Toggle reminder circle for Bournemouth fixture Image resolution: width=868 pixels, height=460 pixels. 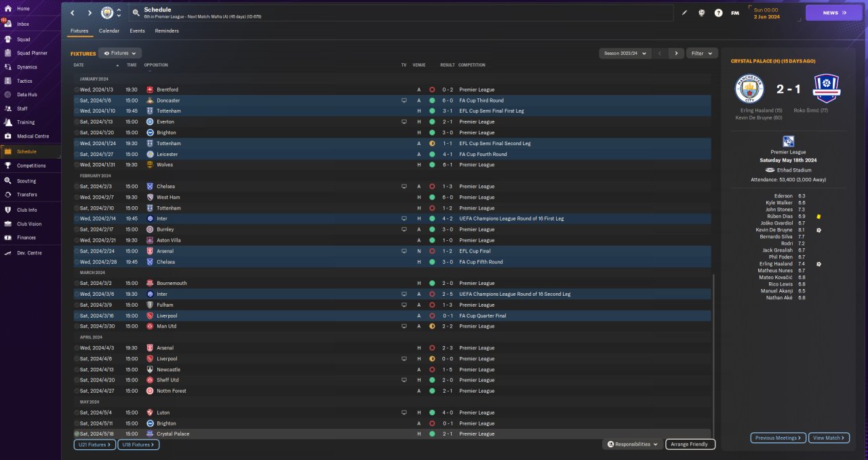coord(77,284)
